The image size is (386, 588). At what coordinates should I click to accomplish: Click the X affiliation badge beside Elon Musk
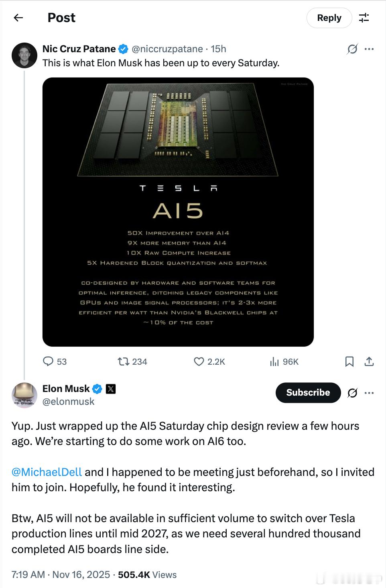[110, 389]
